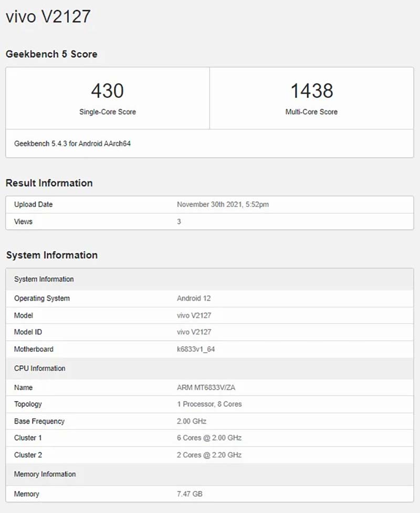Click the Upload Date label
Viewport: 420px width, 513px height.
tap(34, 204)
